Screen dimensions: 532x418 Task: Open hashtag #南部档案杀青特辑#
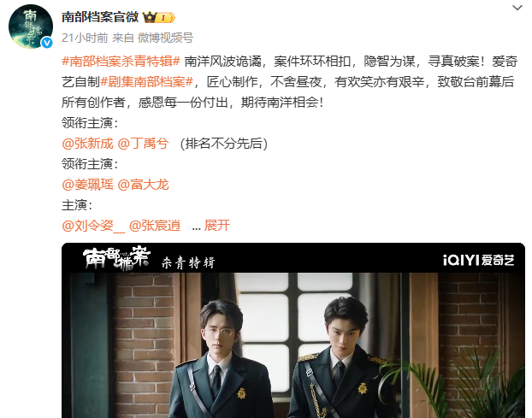click(121, 62)
